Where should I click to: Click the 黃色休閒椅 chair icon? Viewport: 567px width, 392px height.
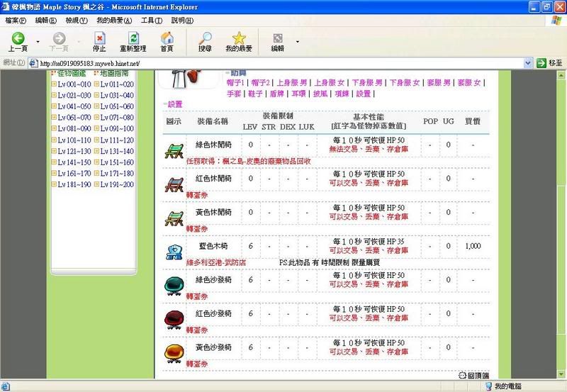point(174,218)
